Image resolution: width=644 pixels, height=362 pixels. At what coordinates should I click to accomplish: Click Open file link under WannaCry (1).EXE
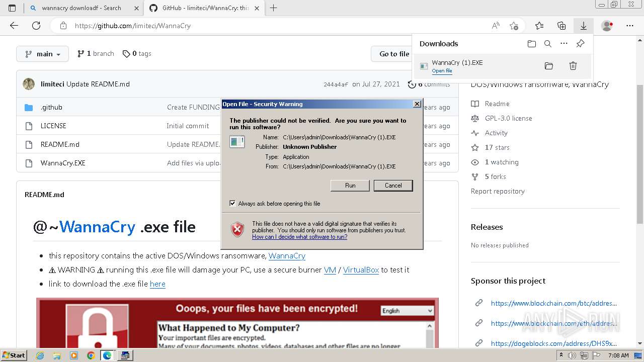(442, 71)
